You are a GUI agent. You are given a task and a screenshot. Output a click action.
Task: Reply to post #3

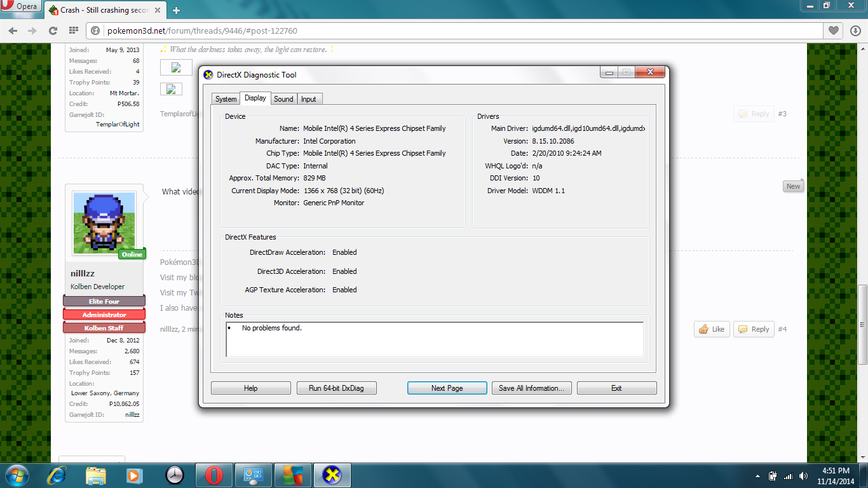click(x=754, y=114)
